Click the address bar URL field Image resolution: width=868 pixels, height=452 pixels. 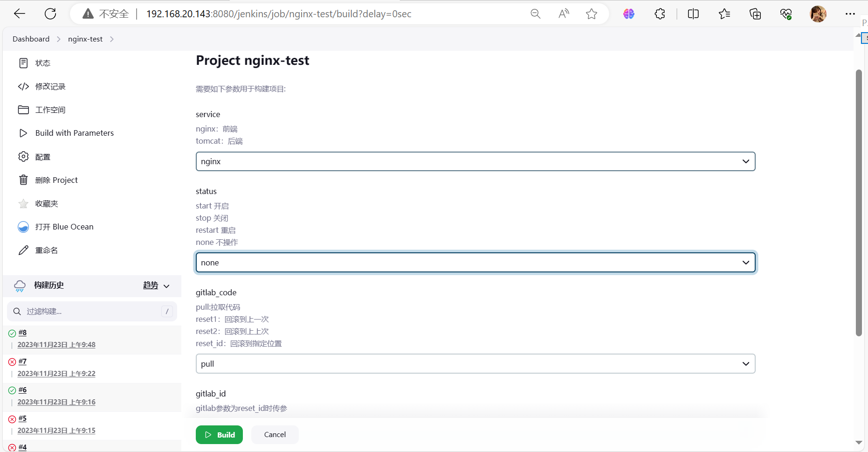pos(279,14)
